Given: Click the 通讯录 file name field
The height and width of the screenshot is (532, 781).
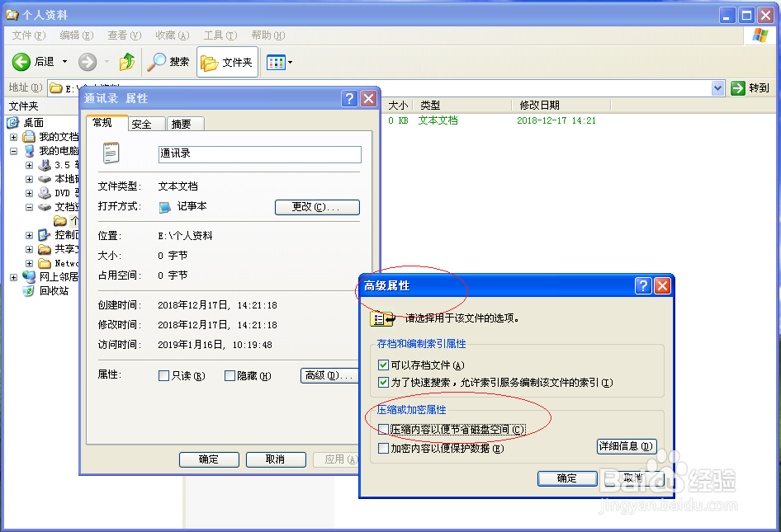Looking at the screenshot, I should (x=259, y=153).
